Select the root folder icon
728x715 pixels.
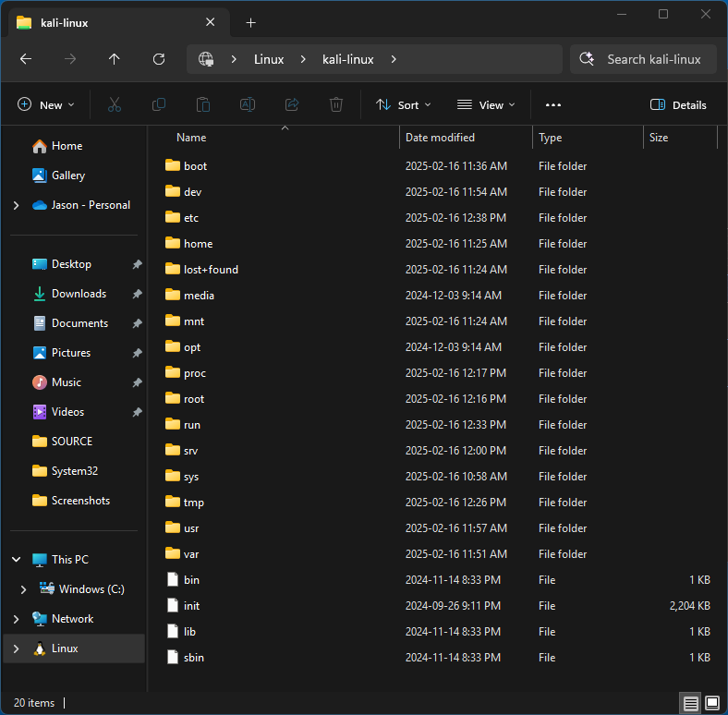(172, 398)
